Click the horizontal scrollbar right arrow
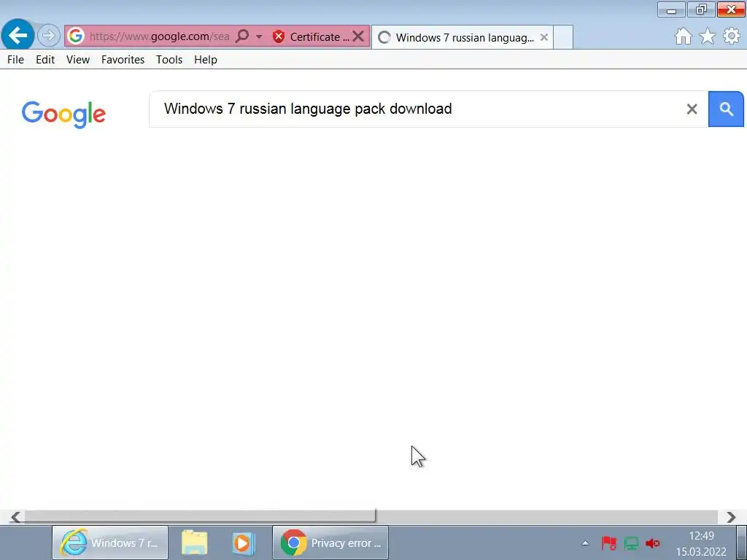Image resolution: width=747 pixels, height=560 pixels. [x=731, y=517]
